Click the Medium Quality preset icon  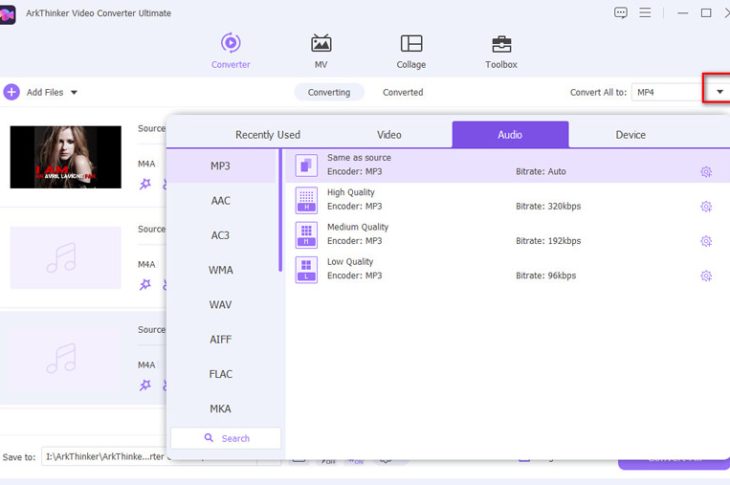(x=306, y=235)
